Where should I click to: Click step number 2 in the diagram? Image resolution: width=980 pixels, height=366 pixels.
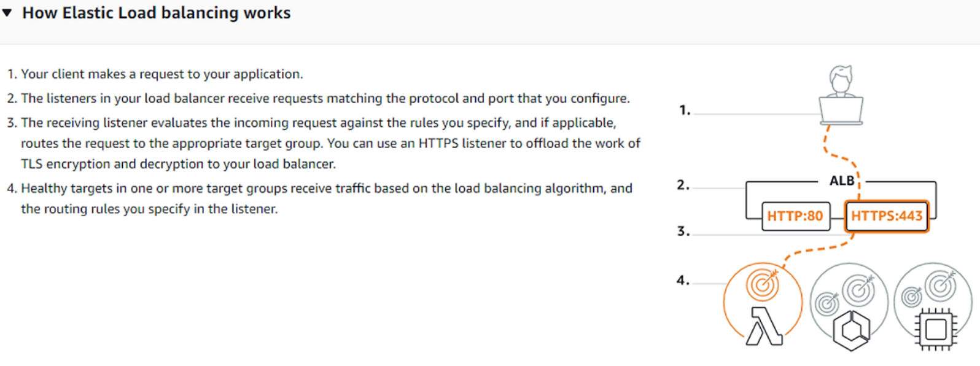[x=683, y=185]
